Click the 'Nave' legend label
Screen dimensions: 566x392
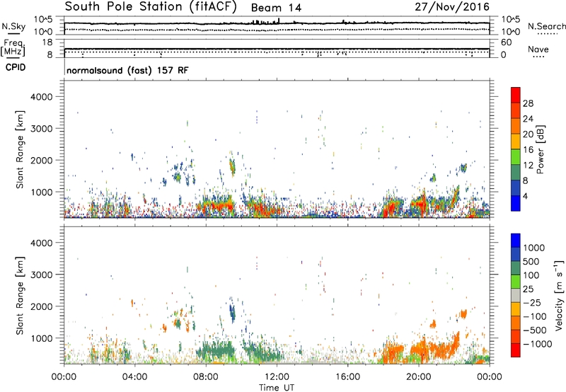tap(538, 50)
